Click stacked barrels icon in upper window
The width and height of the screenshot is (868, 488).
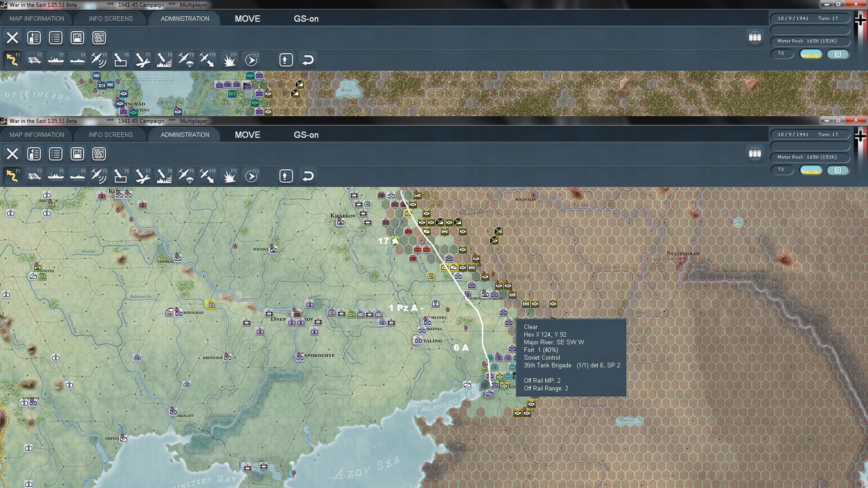(755, 38)
